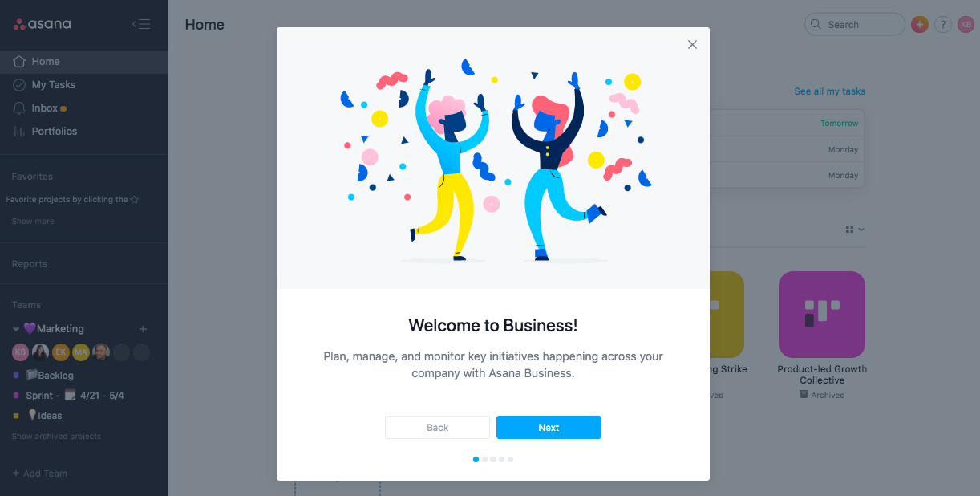980x496 pixels.
Task: Follow the See all my tasks link
Action: (x=830, y=91)
